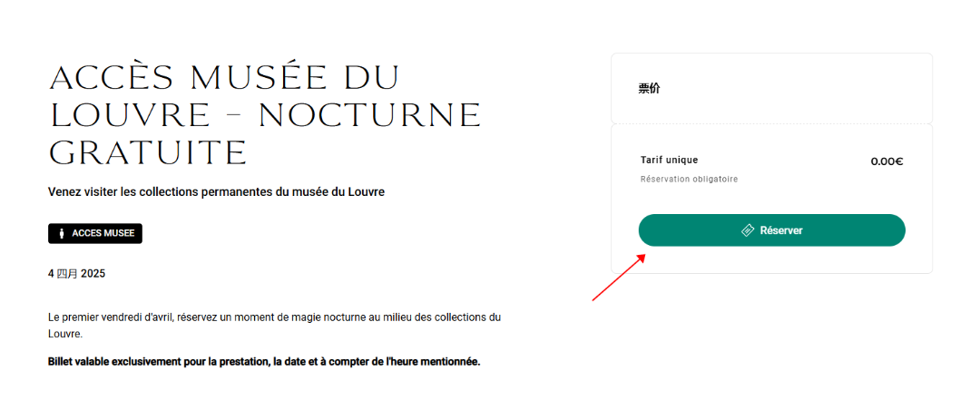Click the 0.00€ price amount
The image size is (980, 400).
(887, 161)
